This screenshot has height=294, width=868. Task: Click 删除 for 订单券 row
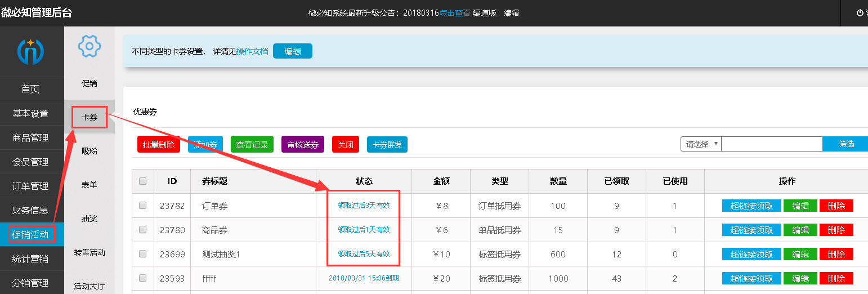[x=836, y=206]
